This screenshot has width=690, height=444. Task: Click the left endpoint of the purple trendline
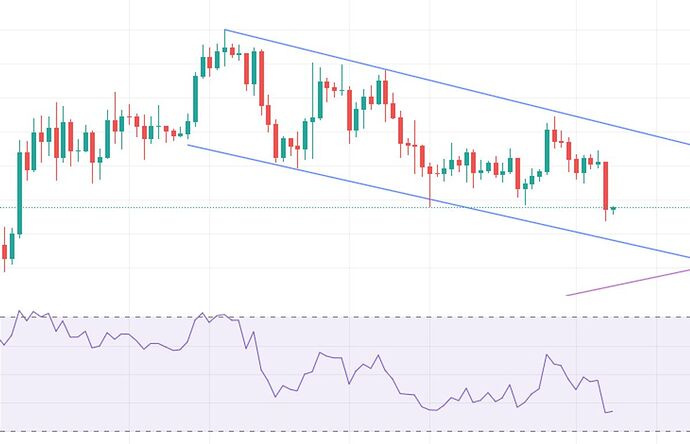(x=567, y=295)
